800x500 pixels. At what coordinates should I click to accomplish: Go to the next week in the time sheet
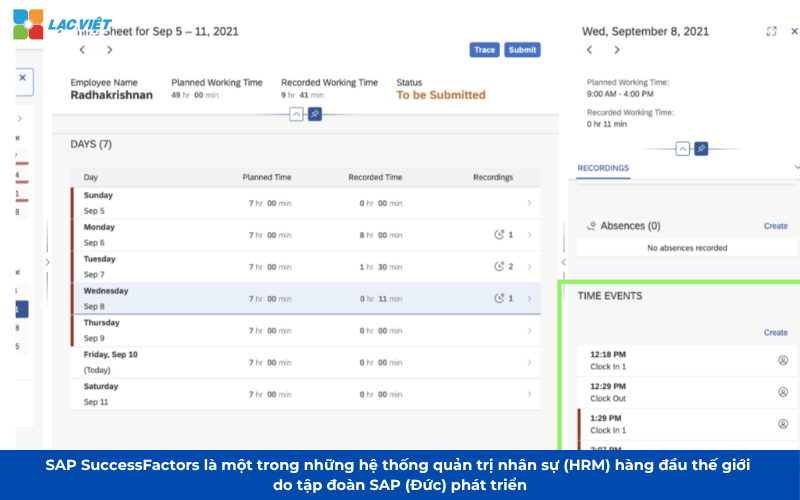pos(109,50)
